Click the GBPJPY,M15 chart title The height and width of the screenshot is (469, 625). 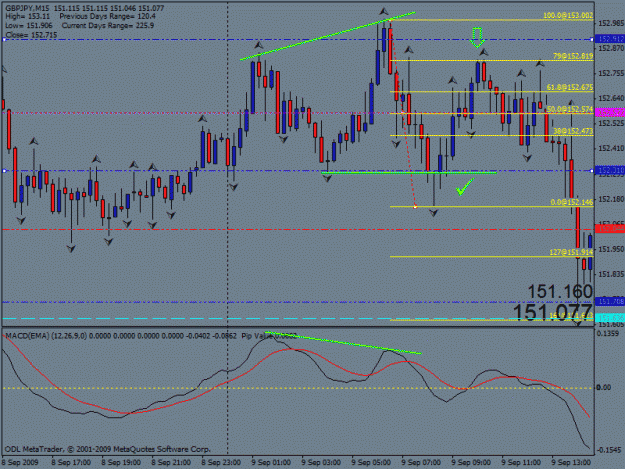[29, 8]
